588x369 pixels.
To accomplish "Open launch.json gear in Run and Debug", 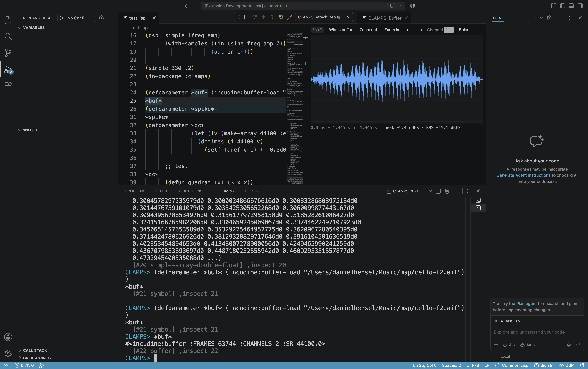I will point(101,18).
